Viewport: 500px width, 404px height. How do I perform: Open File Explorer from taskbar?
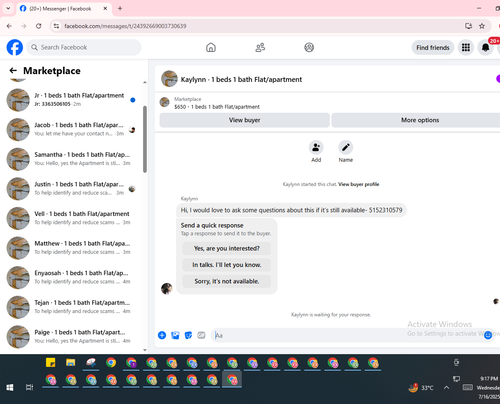coord(70,363)
